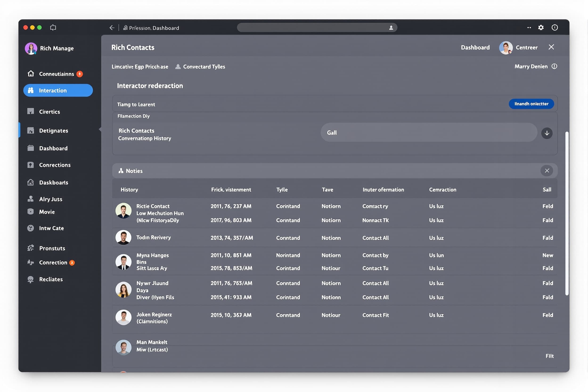Click the Filt link at bottom right

tap(550, 356)
